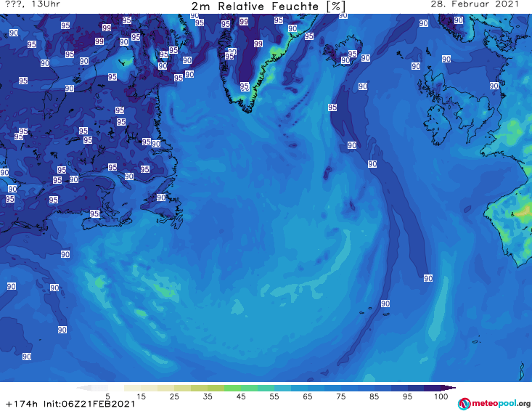532x411 pixels.
Task: Open the meteopool.org link text
Action: coord(501,404)
